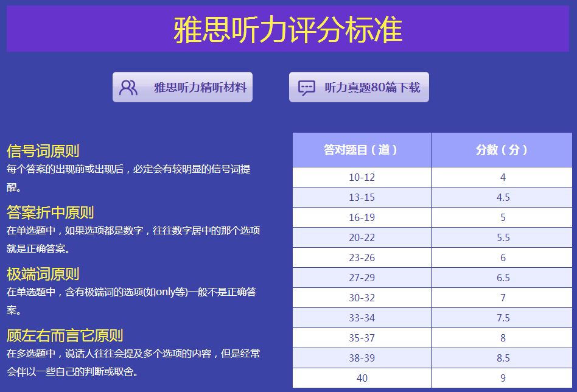
Task: Click the table cell 38-39
Action: (x=362, y=358)
